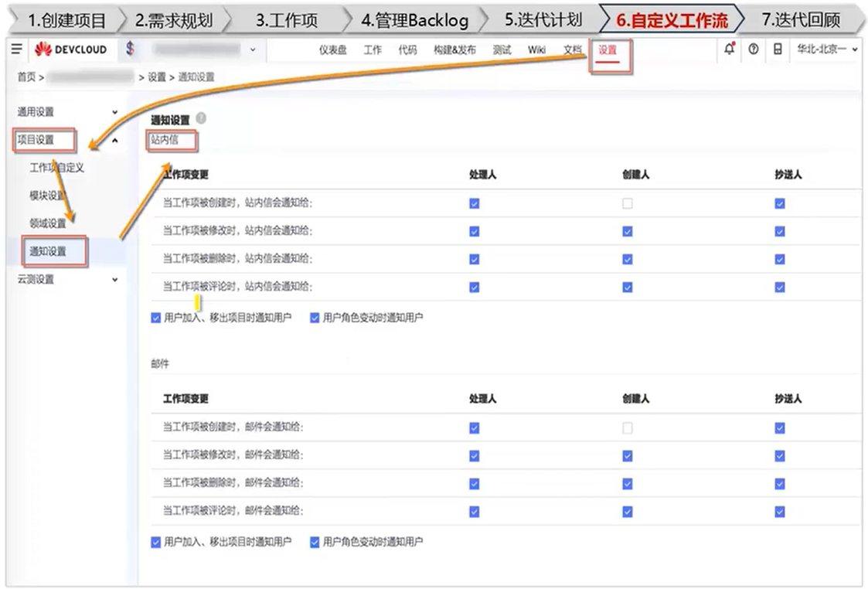The image size is (868, 589).
Task: Select step 6.自定义工作流
Action: click(672, 20)
